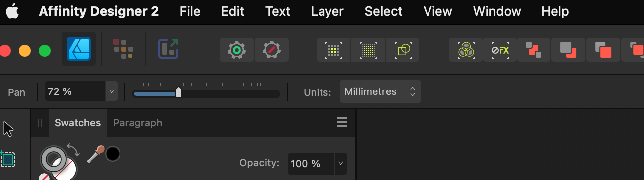Viewport: 644px width, 180px height.
Task: Open the Layer menu
Action: pyautogui.click(x=327, y=11)
